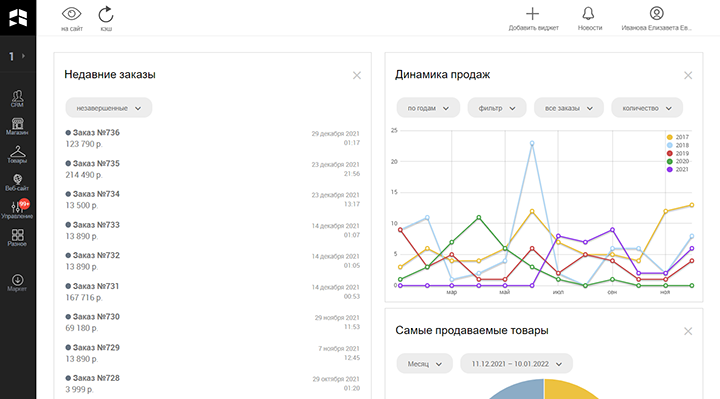Open order Заказ №730
The image size is (720, 399).
[x=96, y=317]
